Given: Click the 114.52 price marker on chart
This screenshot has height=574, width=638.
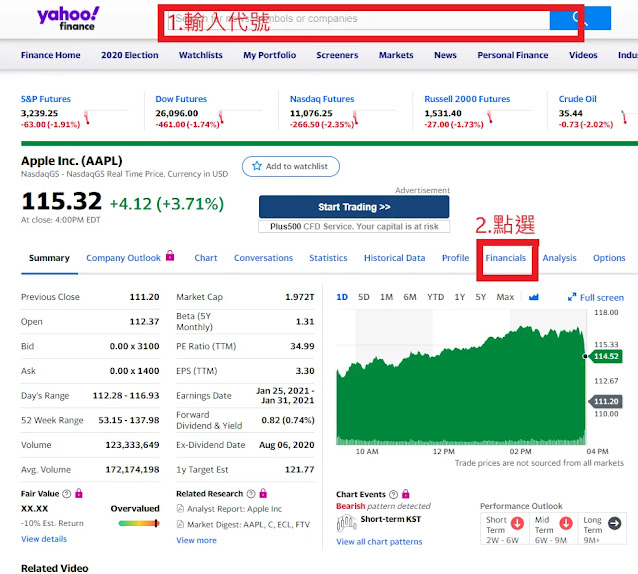Looking at the screenshot, I should [x=605, y=356].
